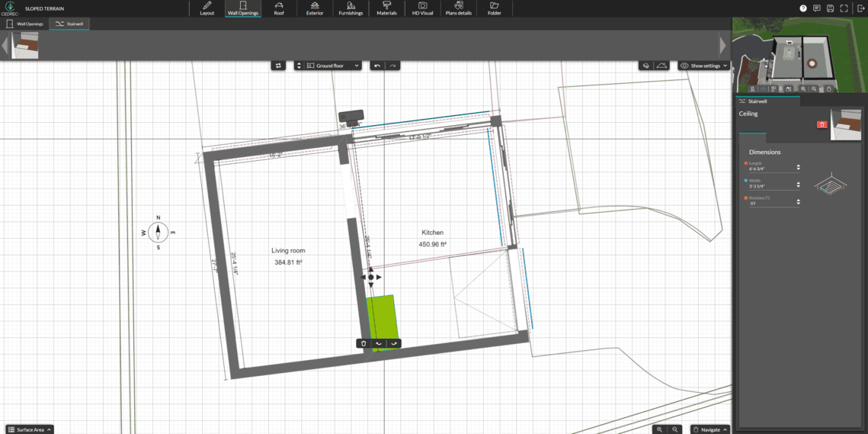
Task: Click the undo arrow button
Action: (377, 66)
